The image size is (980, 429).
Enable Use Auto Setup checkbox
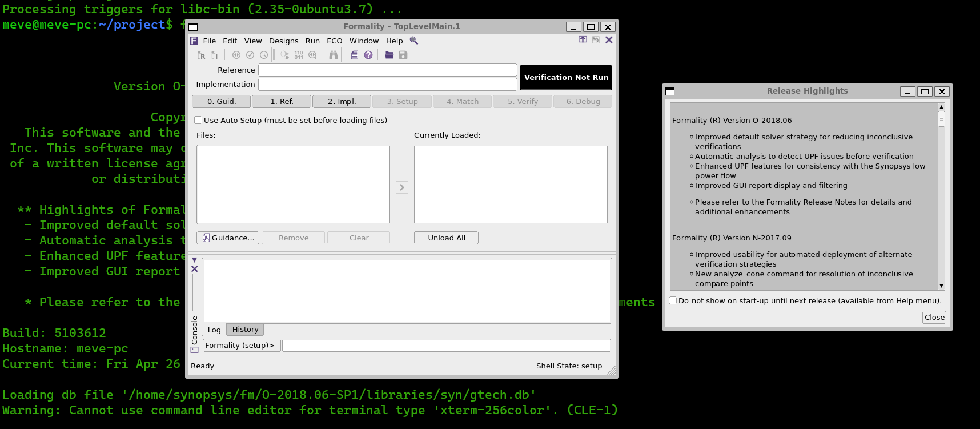pos(198,120)
